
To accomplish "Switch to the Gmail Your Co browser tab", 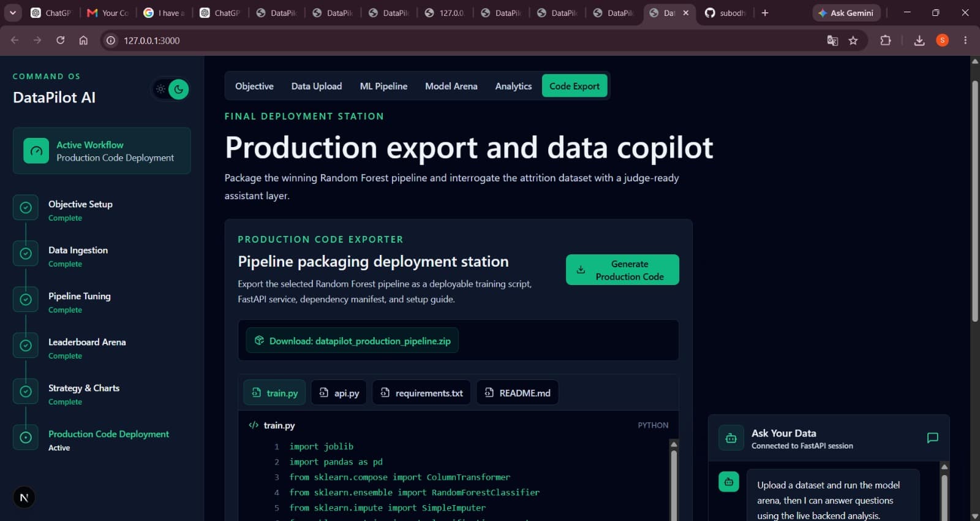I will coord(108,13).
